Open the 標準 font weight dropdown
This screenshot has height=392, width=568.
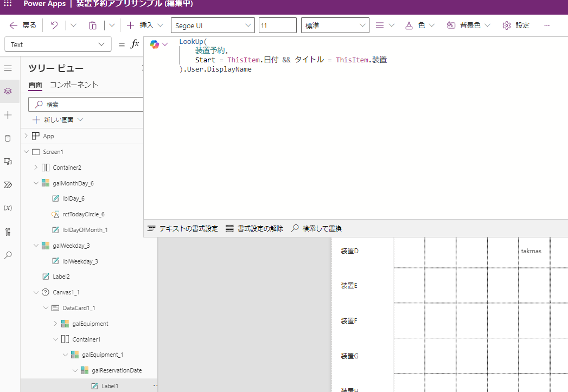pos(335,25)
